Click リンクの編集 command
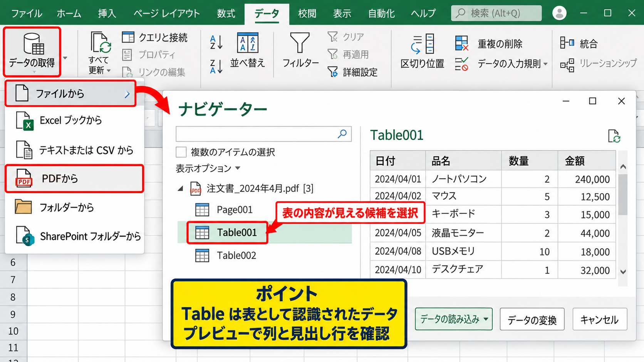The width and height of the screenshot is (644, 362). point(154,72)
